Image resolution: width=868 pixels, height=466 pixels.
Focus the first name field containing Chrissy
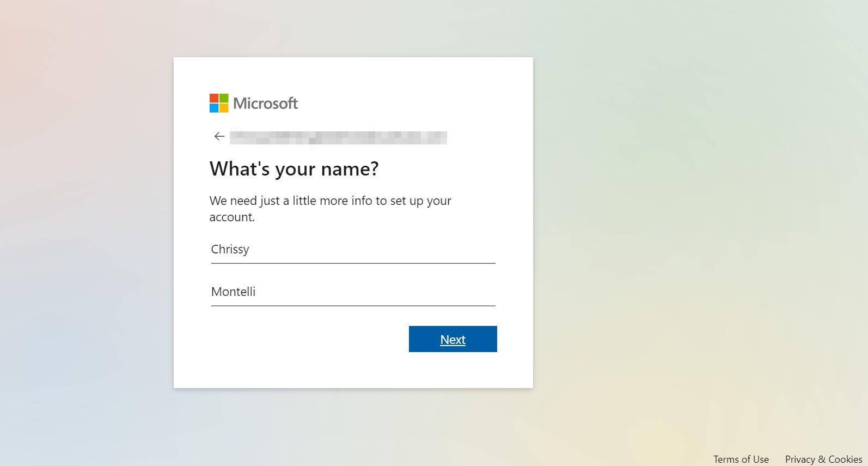pos(353,250)
